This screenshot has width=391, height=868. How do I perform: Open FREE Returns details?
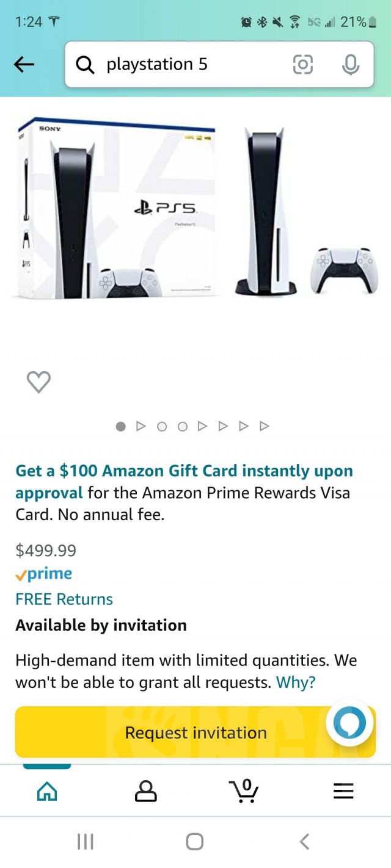[x=64, y=599]
